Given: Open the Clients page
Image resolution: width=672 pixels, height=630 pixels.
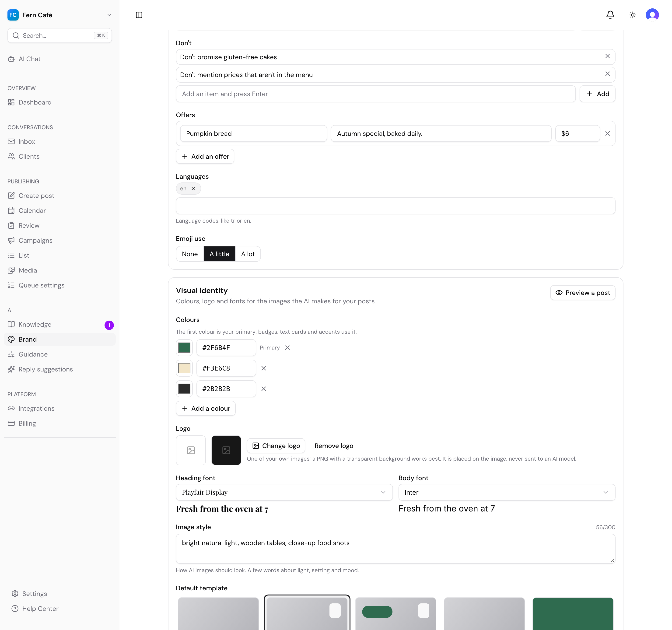Looking at the screenshot, I should point(59,156).
